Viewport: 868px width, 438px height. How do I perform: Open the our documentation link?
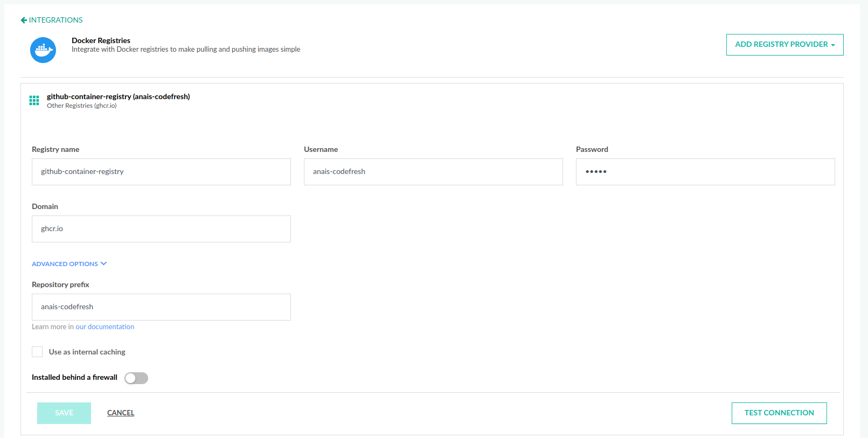coord(105,326)
